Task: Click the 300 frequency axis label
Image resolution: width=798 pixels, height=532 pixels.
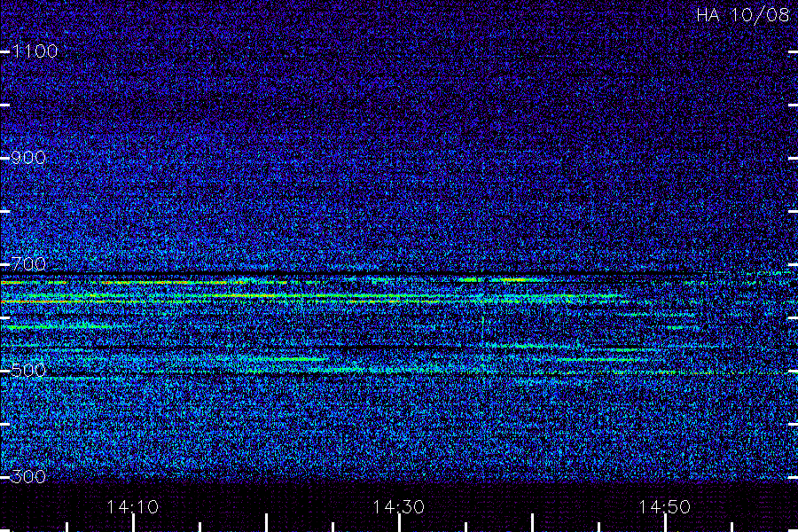Action: pyautogui.click(x=28, y=476)
